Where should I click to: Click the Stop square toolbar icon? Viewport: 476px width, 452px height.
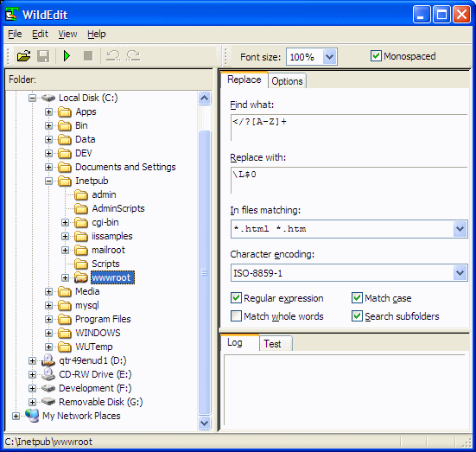(x=88, y=56)
